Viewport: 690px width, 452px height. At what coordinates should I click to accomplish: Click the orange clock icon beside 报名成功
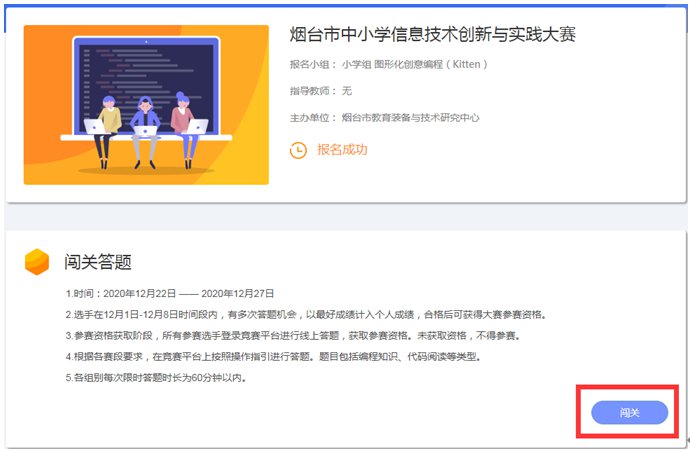(x=298, y=150)
